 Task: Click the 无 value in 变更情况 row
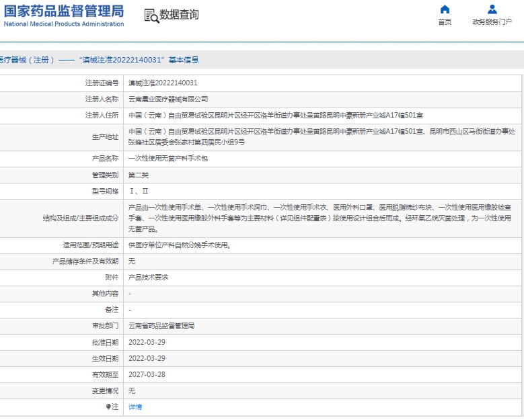pyautogui.click(x=132, y=390)
